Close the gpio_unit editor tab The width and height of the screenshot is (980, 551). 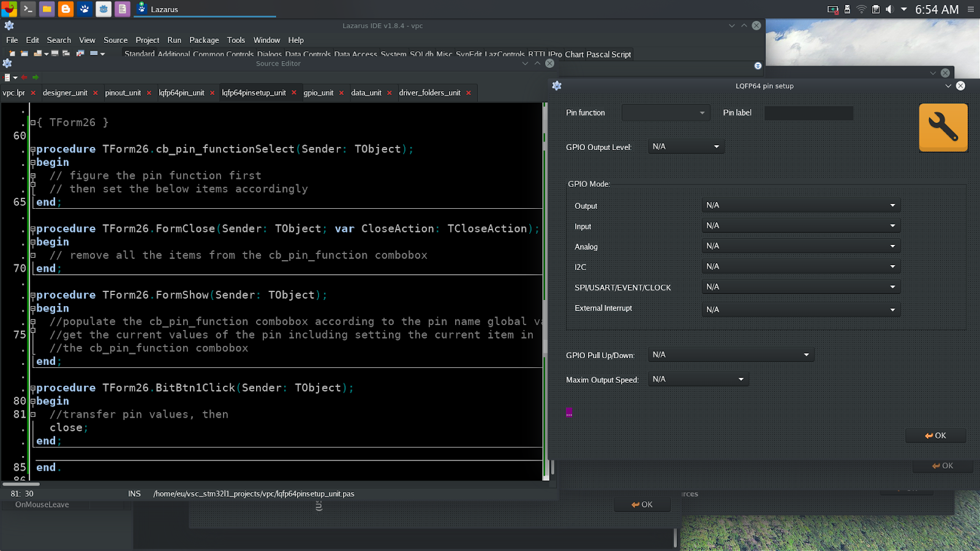(342, 93)
